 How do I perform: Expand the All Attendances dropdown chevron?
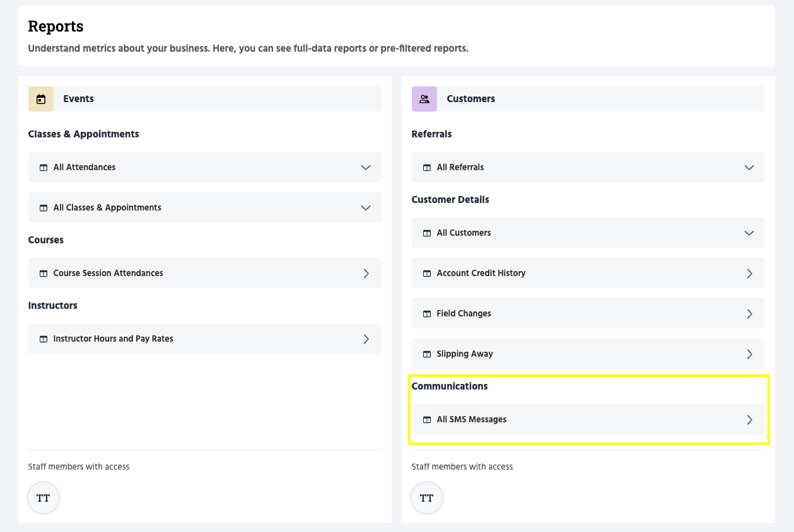(366, 168)
